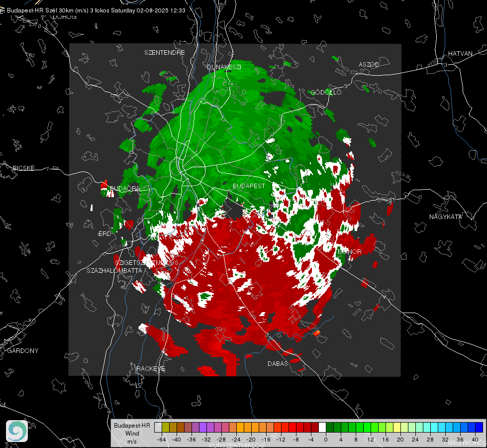Click the -16 legend value
Image resolution: width=487 pixels, height=448 pixels.
(266, 440)
